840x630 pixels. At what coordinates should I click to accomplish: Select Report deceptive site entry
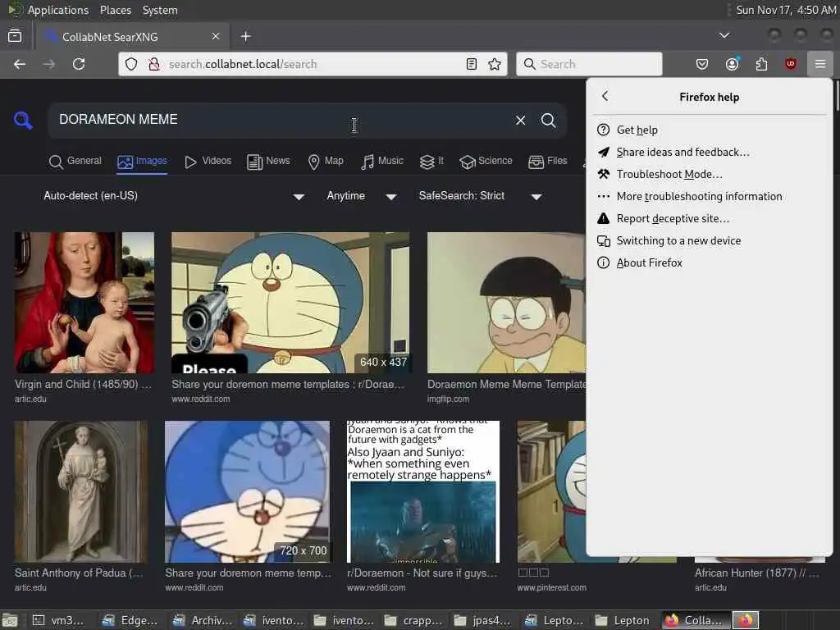pyautogui.click(x=710, y=218)
